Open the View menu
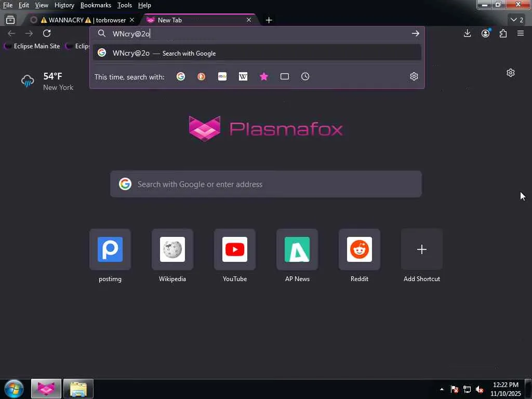Image resolution: width=532 pixels, height=399 pixels. tap(42, 5)
